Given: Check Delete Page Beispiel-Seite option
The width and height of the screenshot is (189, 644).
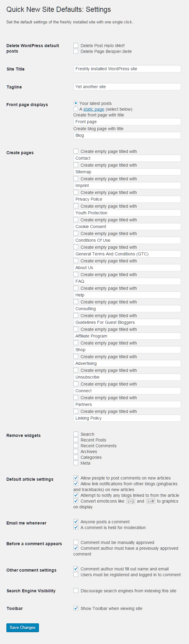Looking at the screenshot, I should click(76, 51).
